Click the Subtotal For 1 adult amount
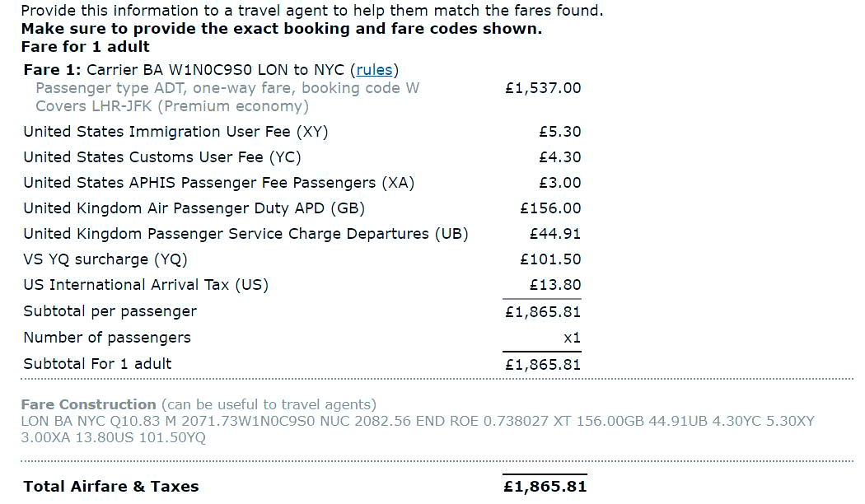Screen dimensions: 865x504 [x=543, y=365]
